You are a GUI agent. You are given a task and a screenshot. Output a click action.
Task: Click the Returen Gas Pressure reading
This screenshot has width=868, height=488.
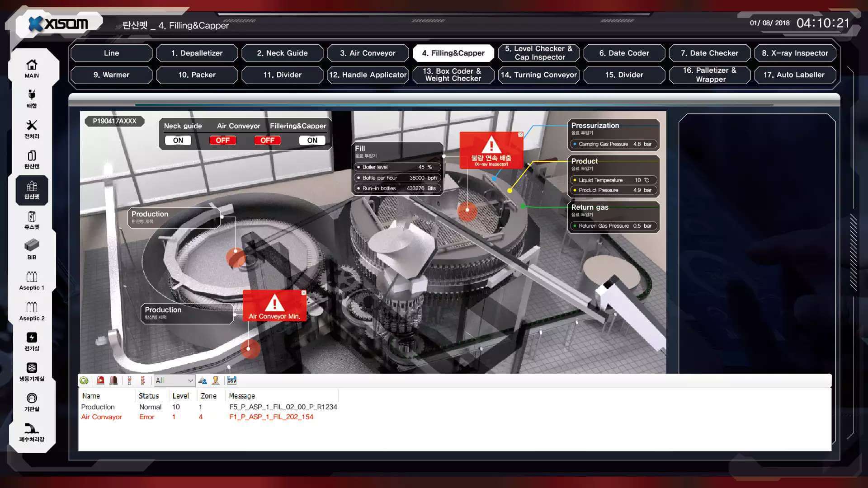click(613, 225)
